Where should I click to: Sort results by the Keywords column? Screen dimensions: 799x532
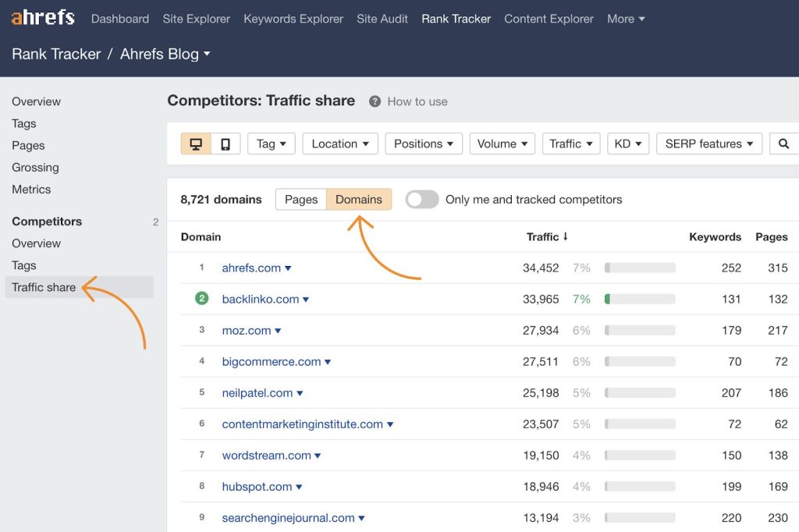click(715, 236)
